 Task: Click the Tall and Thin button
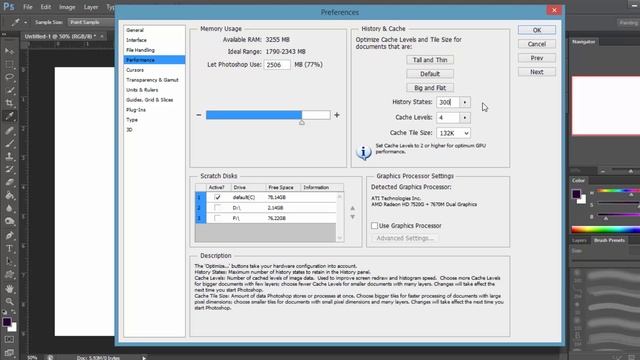point(430,60)
